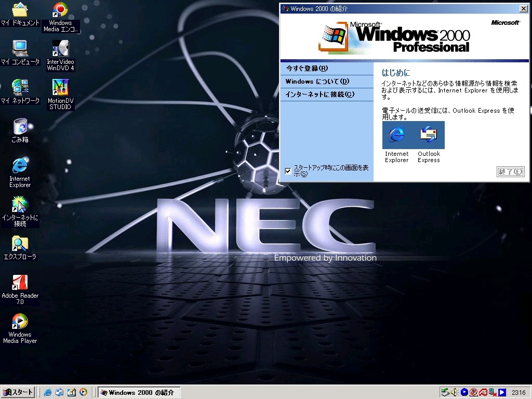Select MotionDV STUDIO desktop shortcut
532x399 pixels.
click(x=60, y=95)
